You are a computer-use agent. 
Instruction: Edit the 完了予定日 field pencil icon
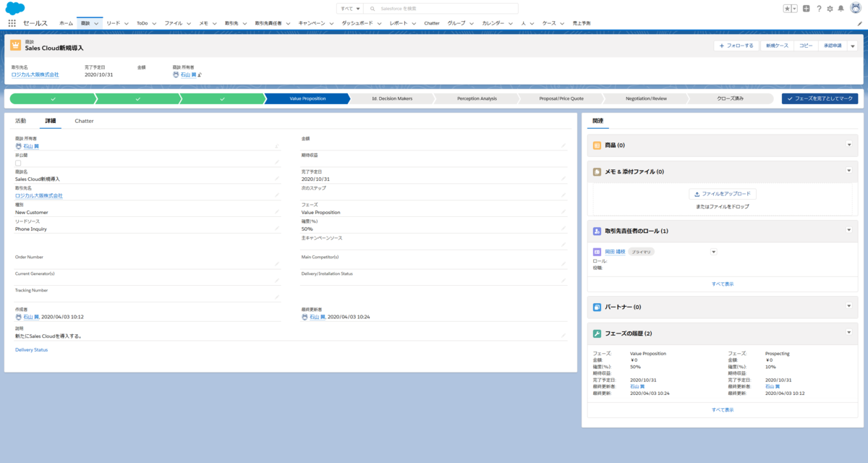click(563, 178)
